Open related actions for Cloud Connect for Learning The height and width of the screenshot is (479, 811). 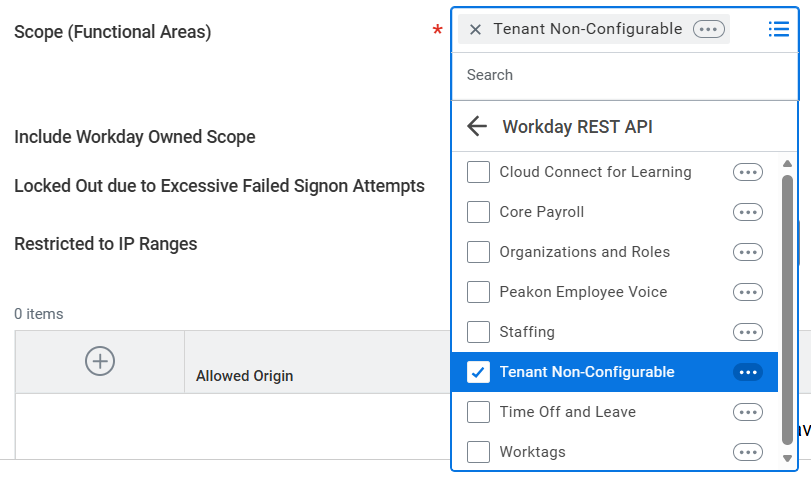747,172
